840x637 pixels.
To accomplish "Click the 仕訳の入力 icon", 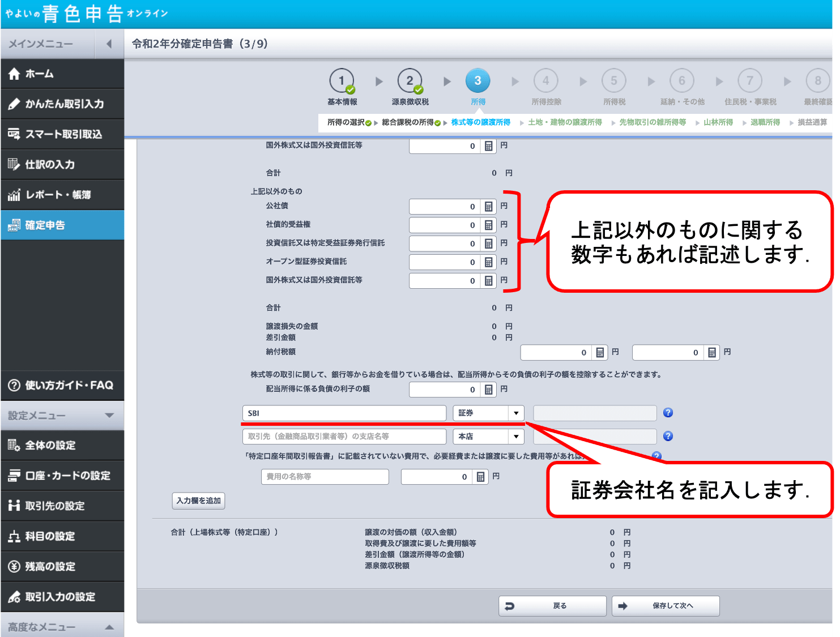I will click(14, 165).
